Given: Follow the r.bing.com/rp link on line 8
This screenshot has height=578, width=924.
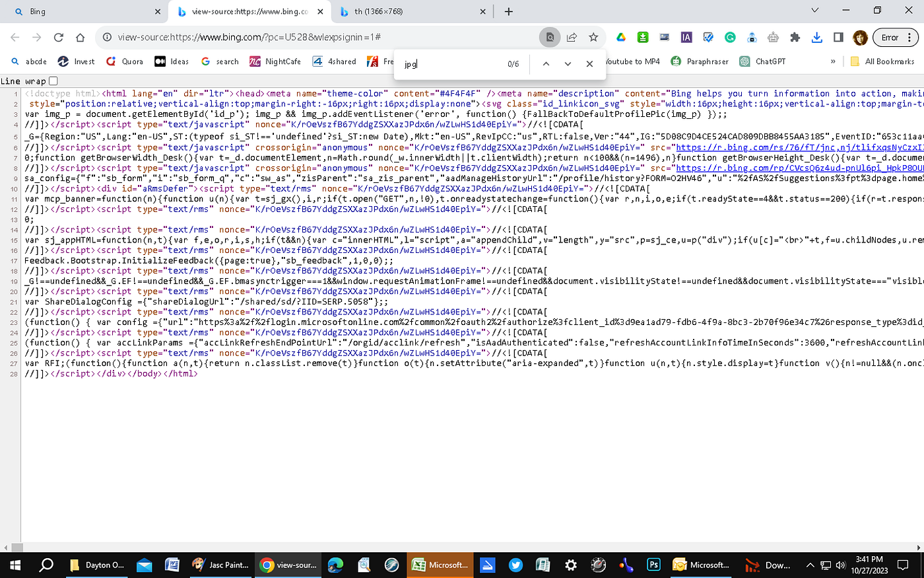Looking at the screenshot, I should (x=799, y=168).
